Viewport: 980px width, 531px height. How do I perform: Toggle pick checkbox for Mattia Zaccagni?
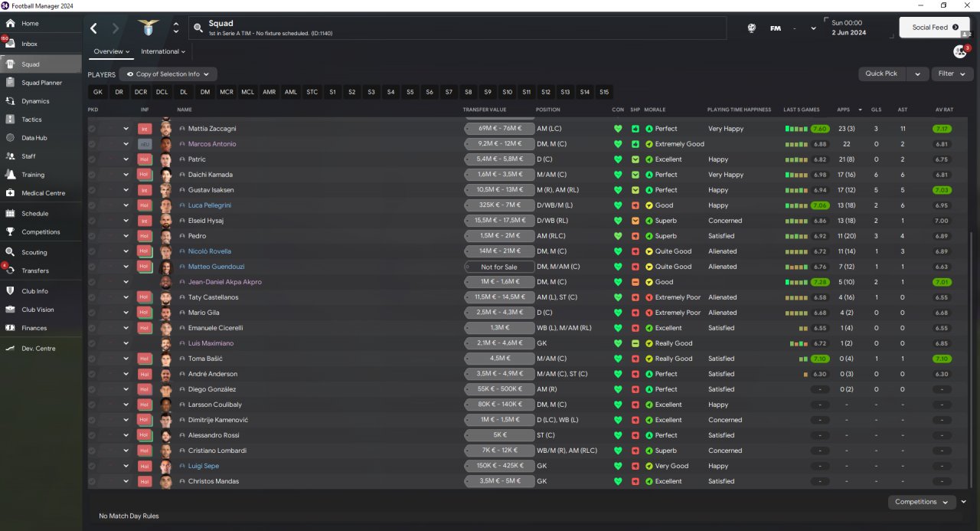point(92,129)
